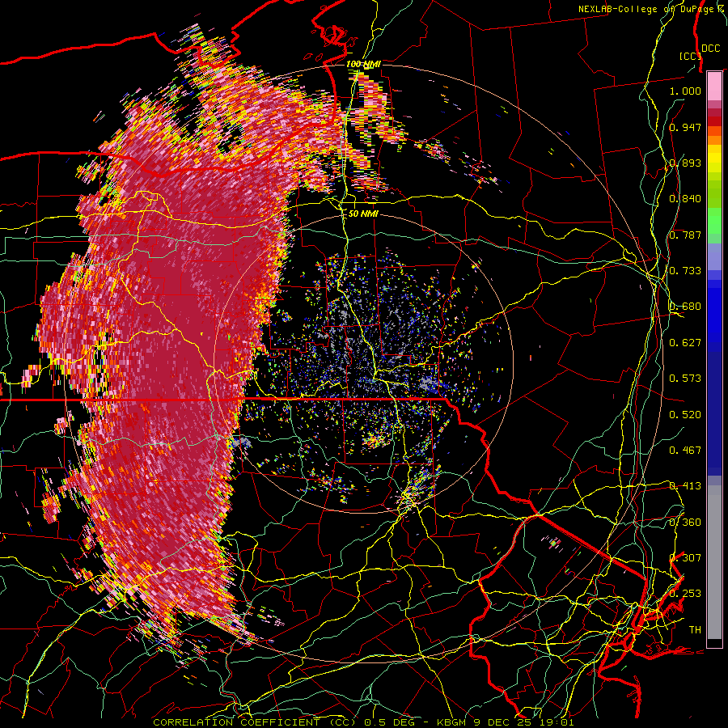
Task: Click the 0.573 scale value
Action: pyautogui.click(x=685, y=379)
